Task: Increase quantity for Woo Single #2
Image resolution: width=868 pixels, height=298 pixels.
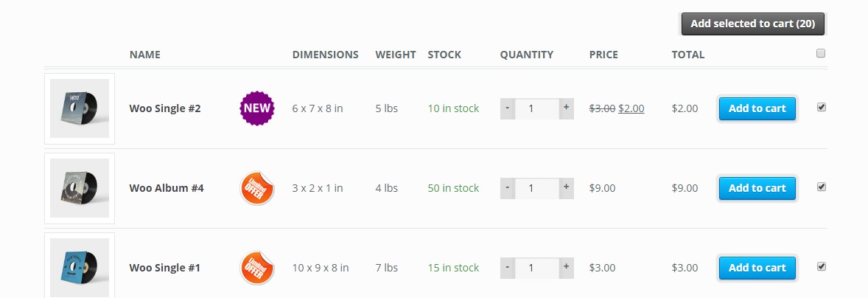Action: point(566,108)
